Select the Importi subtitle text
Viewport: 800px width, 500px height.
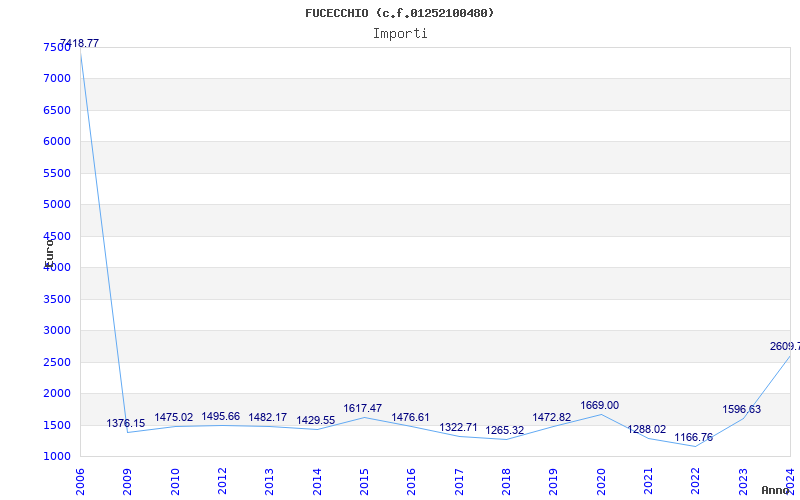tap(400, 34)
